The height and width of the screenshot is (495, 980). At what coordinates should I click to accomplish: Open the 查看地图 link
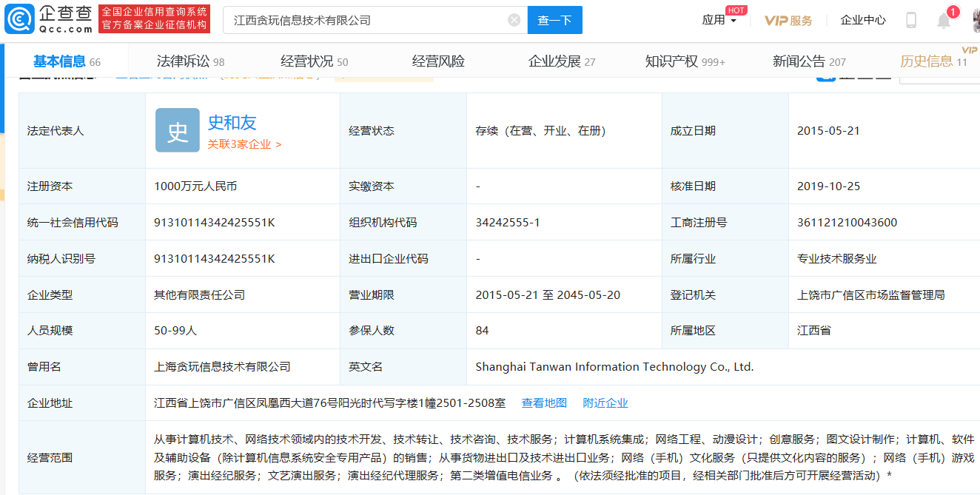tap(544, 403)
